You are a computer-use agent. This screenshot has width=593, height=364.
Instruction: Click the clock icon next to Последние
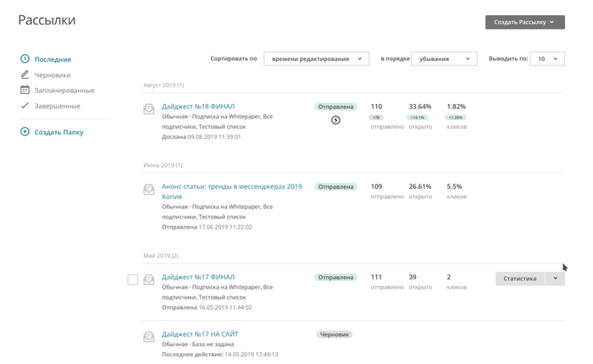point(25,59)
